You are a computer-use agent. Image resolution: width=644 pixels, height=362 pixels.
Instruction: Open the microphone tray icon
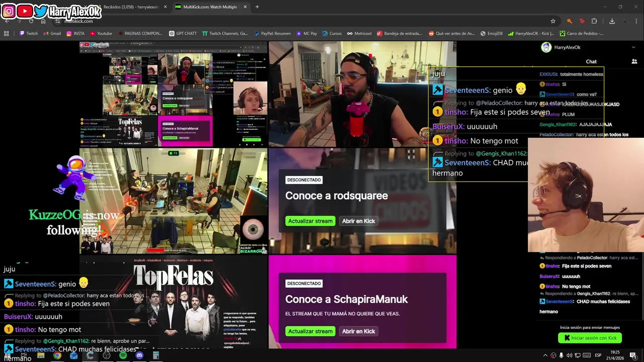tap(561, 355)
